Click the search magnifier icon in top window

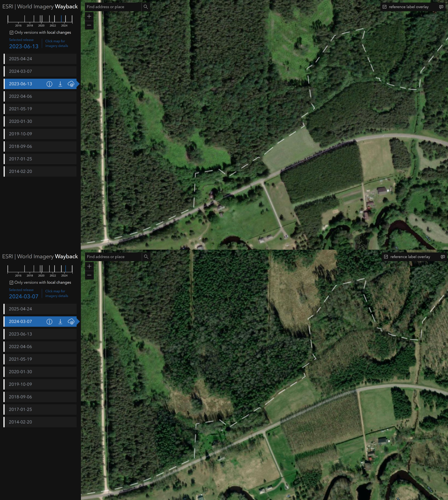pyautogui.click(x=146, y=7)
